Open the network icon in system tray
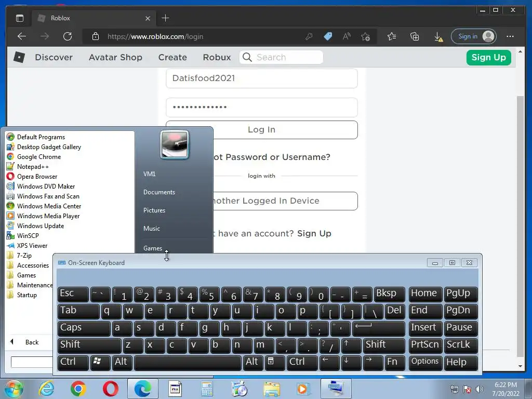Screen dimensions: 532x399 point(454,389)
